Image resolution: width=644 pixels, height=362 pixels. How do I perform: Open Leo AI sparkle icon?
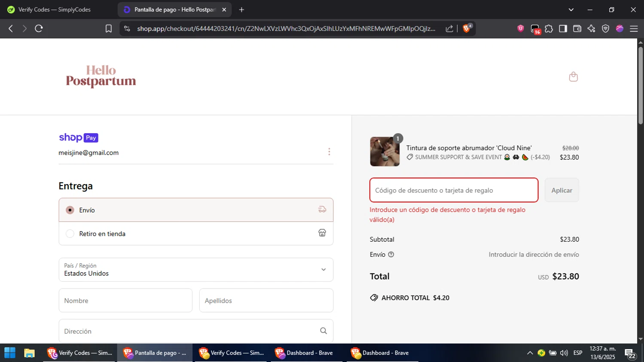click(592, 29)
